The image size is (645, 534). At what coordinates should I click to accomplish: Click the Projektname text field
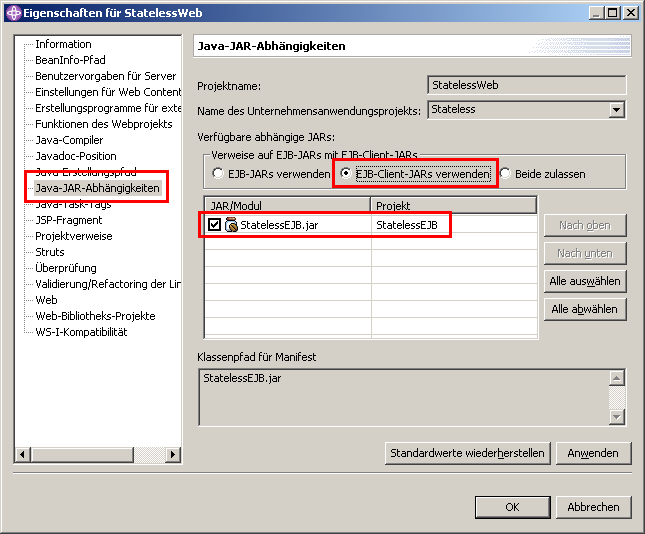526,85
